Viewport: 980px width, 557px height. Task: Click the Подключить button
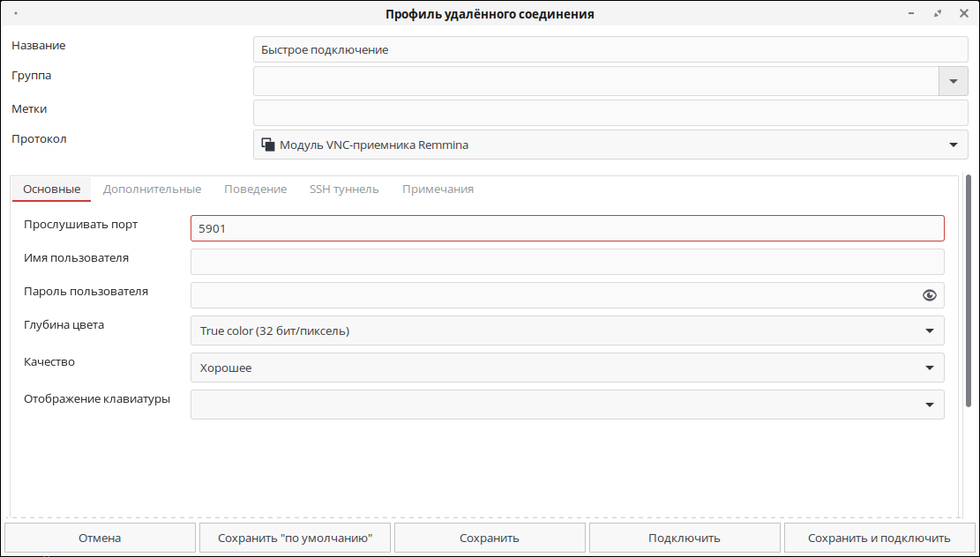tap(685, 538)
